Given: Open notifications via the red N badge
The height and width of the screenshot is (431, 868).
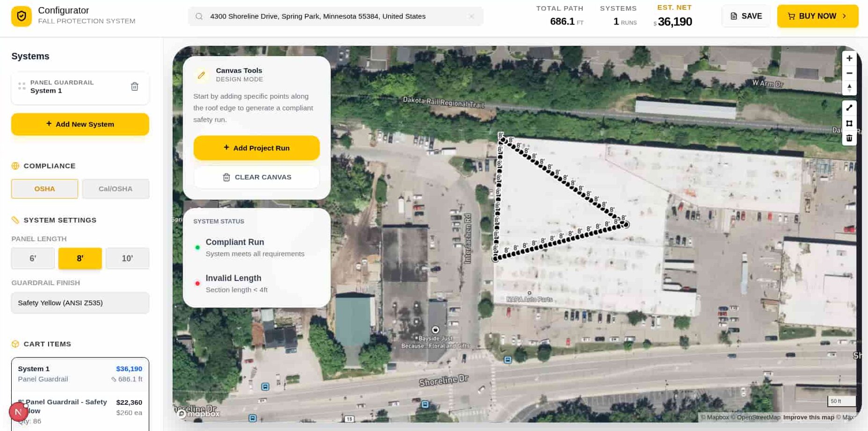Looking at the screenshot, I should click(18, 412).
